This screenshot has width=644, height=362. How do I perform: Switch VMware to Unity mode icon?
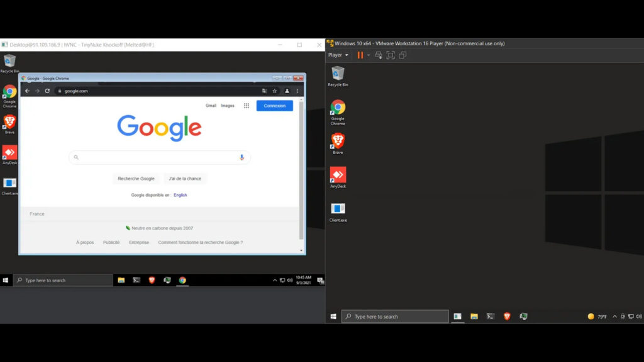[x=402, y=55]
